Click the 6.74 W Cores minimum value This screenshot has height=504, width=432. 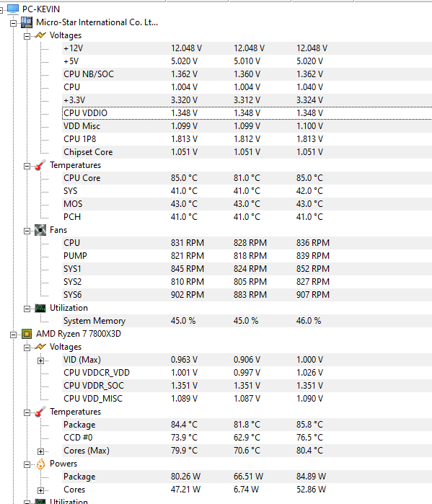click(246, 490)
